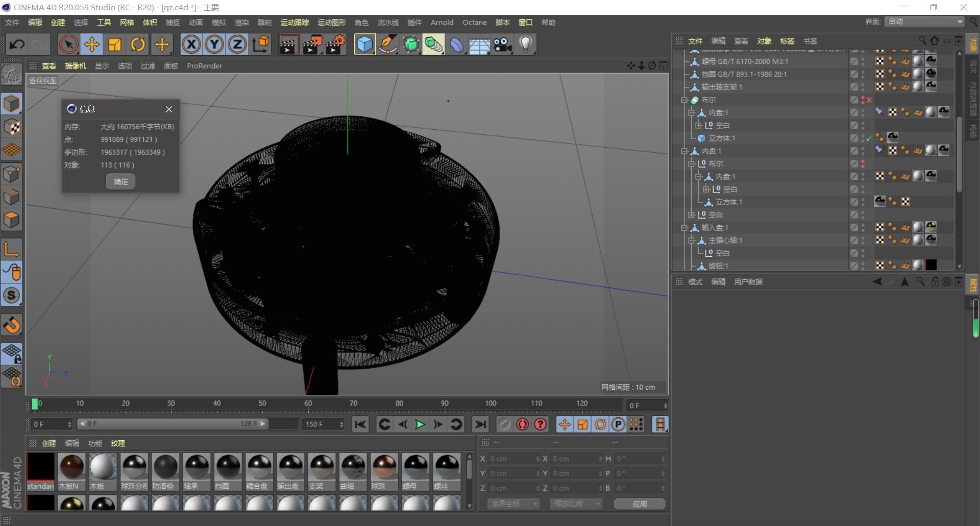Toggle the Enable Snap icon

click(11, 325)
